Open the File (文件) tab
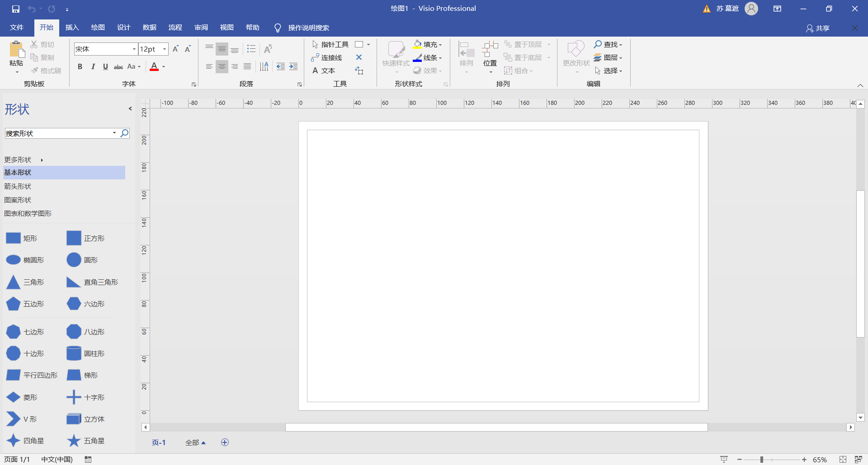This screenshot has height=465, width=868. 17,28
